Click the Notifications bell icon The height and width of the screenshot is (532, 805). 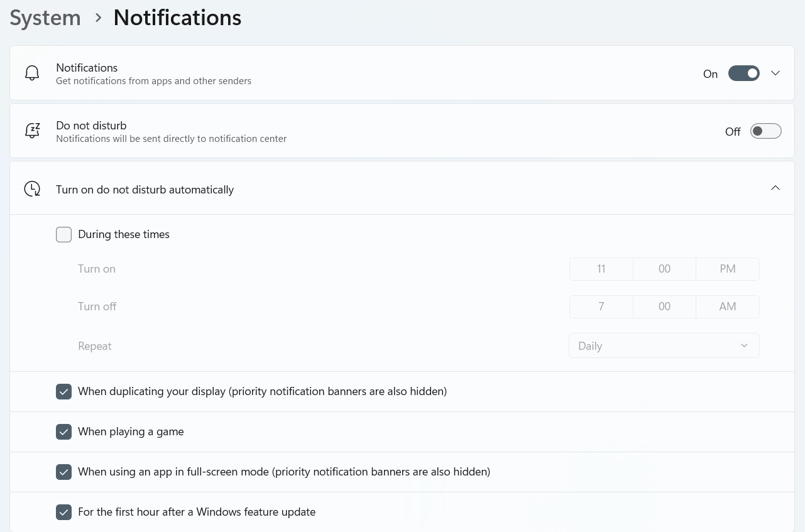coord(32,73)
